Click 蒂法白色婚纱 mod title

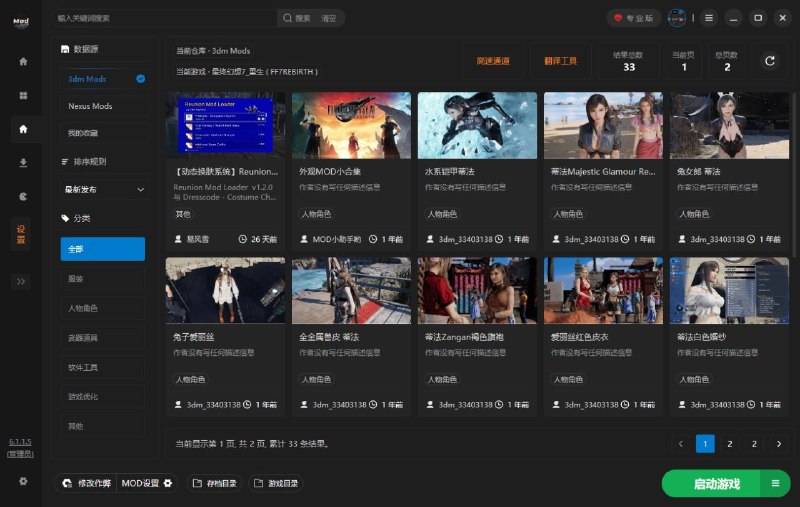tap(701, 337)
